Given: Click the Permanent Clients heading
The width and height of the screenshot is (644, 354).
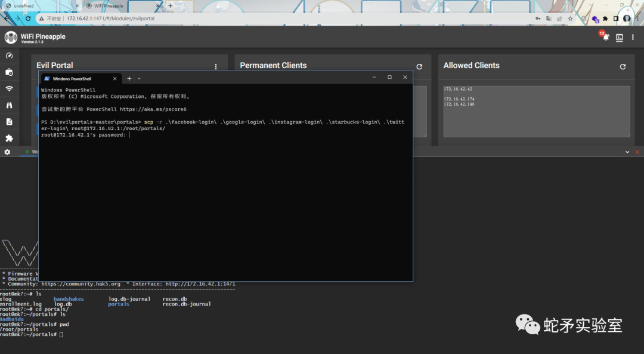Looking at the screenshot, I should (273, 66).
